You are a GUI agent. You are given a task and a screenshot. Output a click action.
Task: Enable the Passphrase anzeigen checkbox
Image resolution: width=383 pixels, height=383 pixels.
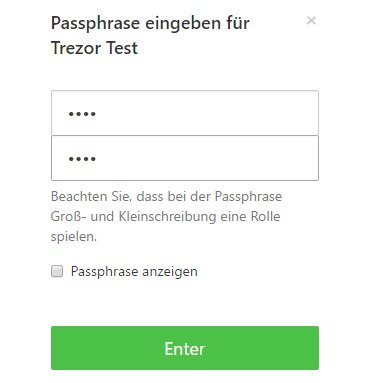point(57,271)
